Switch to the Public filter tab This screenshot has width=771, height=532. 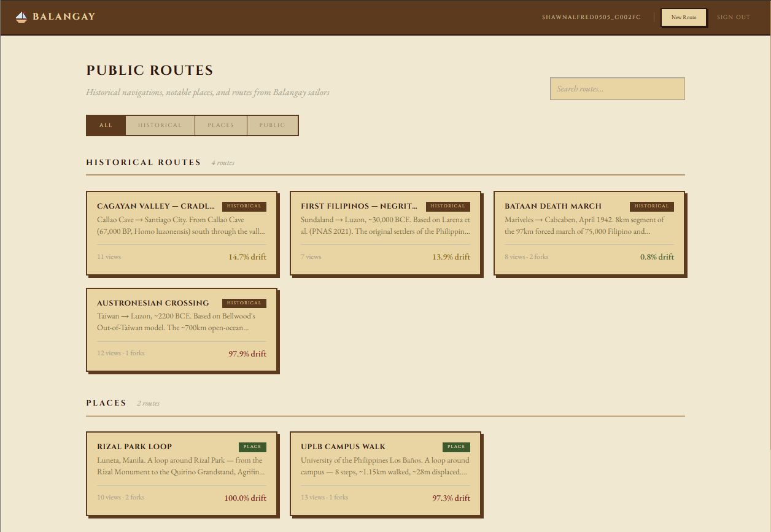tap(273, 125)
